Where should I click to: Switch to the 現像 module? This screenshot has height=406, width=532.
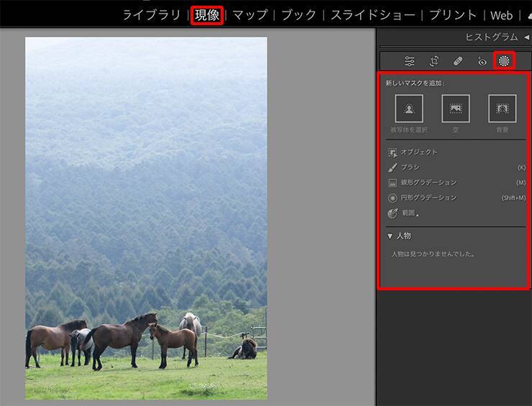[207, 15]
